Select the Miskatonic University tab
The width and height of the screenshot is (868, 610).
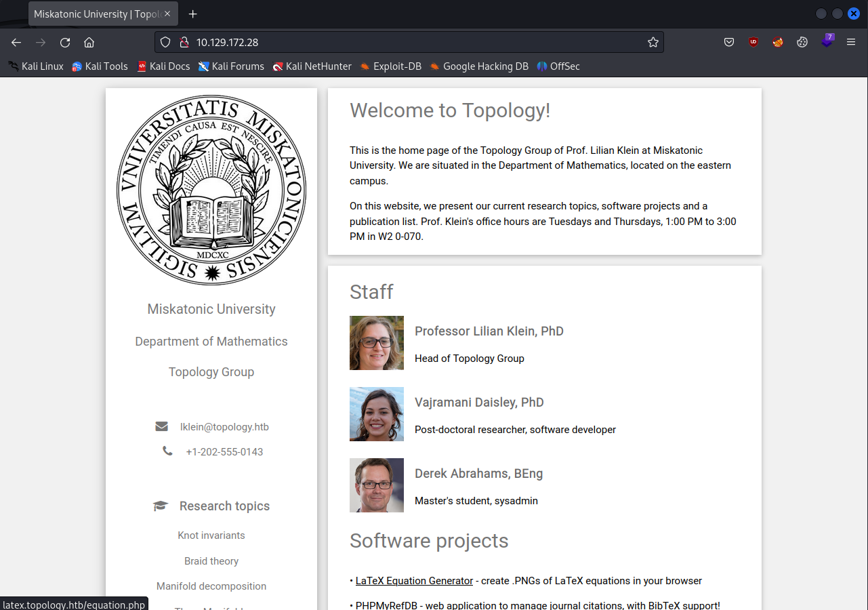coord(95,14)
